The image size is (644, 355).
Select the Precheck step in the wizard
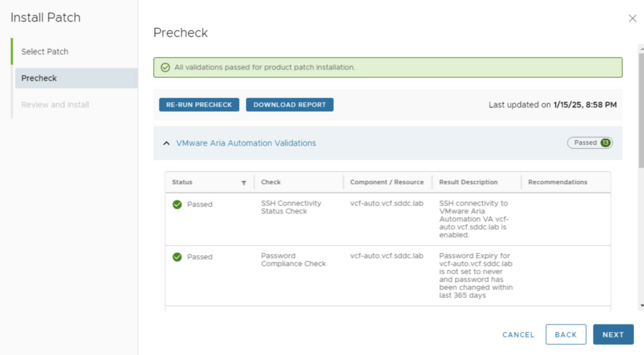(x=39, y=78)
